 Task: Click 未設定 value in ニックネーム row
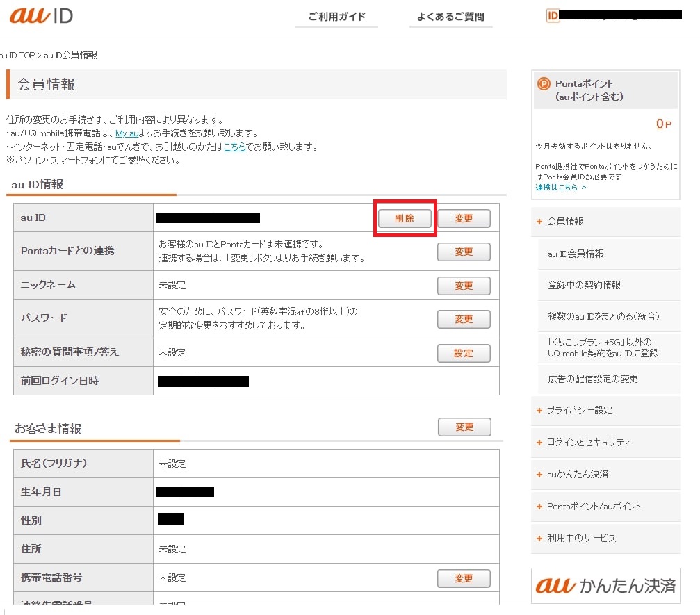pyautogui.click(x=172, y=285)
